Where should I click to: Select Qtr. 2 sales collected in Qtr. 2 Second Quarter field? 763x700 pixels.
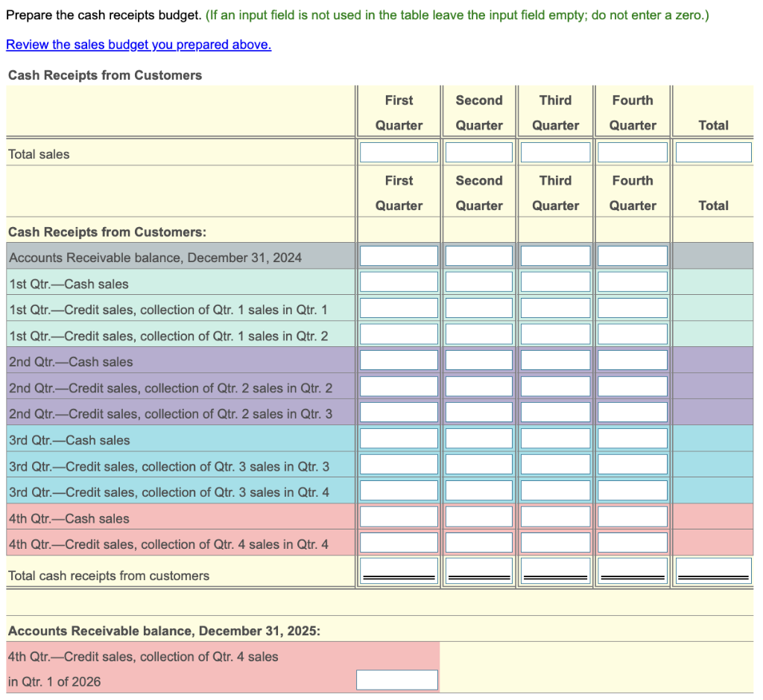tap(479, 386)
